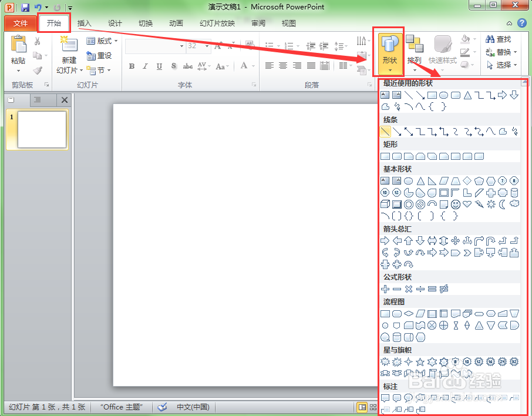Click the "Office 主题" status bar entry
This screenshot has height=416, width=532.
tap(122, 407)
